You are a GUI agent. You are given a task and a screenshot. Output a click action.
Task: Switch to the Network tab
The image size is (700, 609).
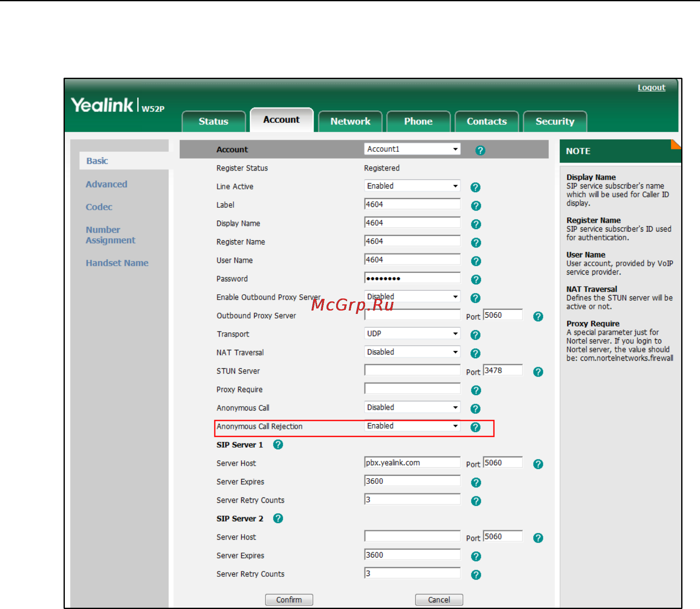350,121
